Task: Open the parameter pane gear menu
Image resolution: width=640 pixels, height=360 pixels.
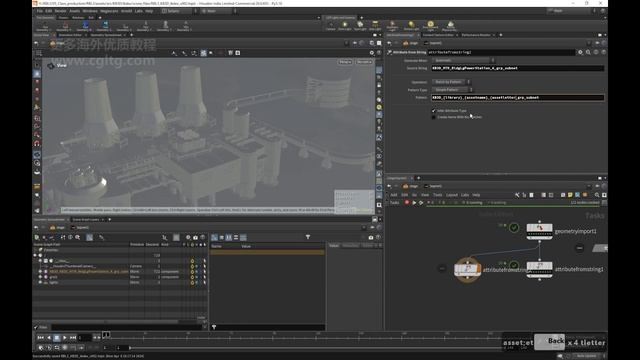Action: [x=580, y=52]
